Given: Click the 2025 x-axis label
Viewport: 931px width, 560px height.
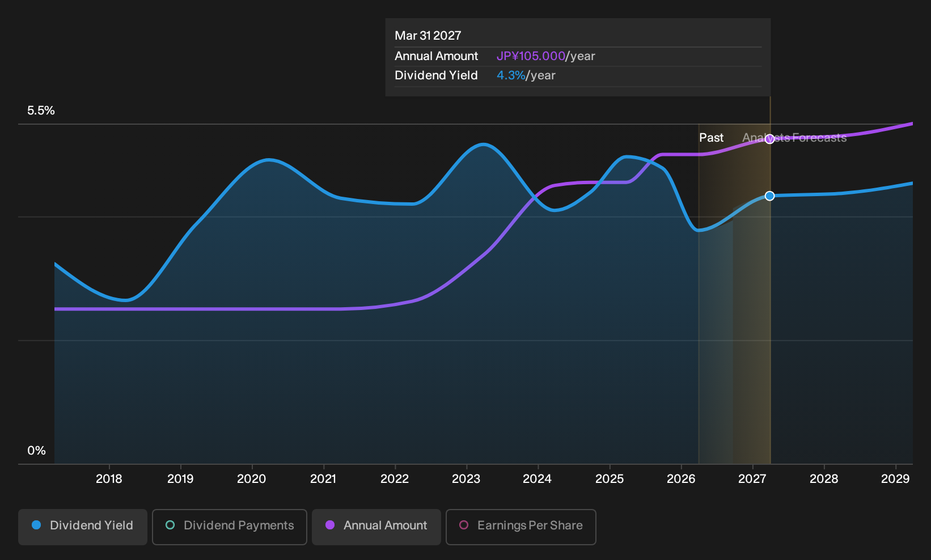Looking at the screenshot, I should (610, 479).
